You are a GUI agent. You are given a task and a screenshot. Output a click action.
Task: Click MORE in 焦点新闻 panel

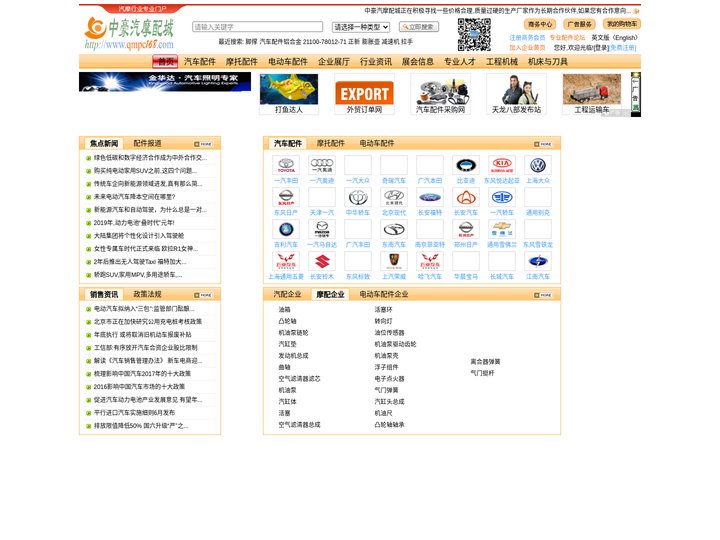[203, 144]
